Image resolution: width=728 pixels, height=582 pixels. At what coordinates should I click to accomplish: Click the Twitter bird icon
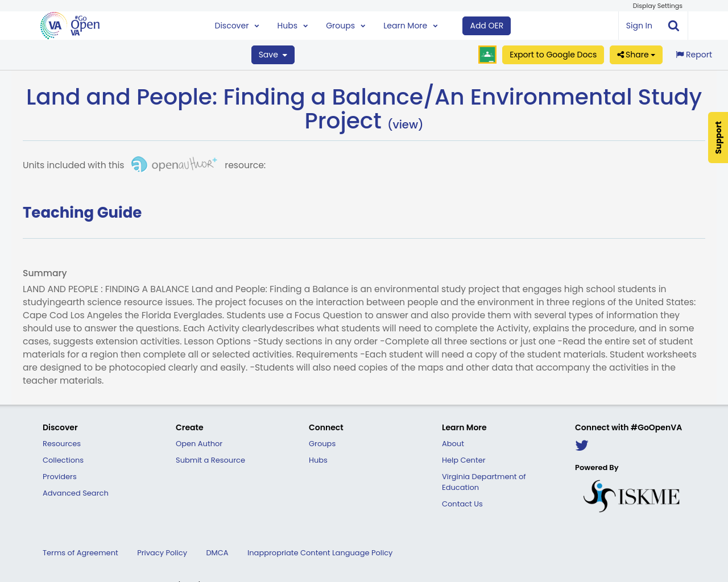tap(582, 444)
